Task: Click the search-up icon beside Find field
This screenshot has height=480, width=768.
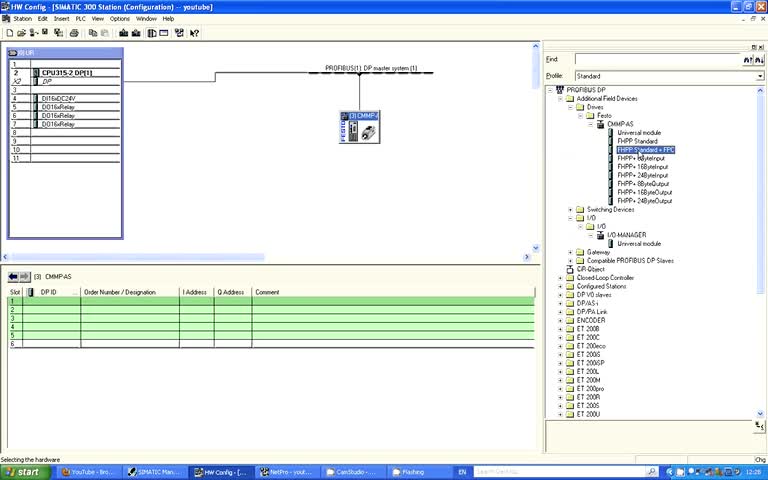Action: [748, 60]
